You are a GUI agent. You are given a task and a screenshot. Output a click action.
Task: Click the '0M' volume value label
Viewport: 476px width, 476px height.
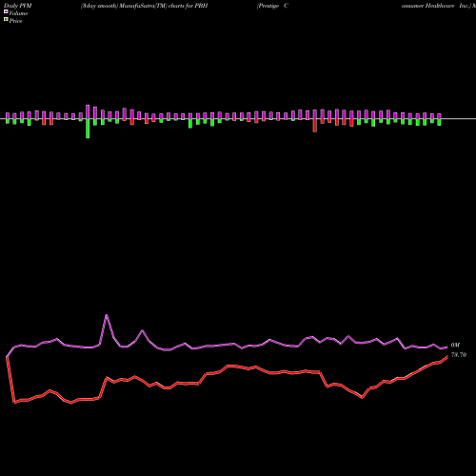(455, 345)
